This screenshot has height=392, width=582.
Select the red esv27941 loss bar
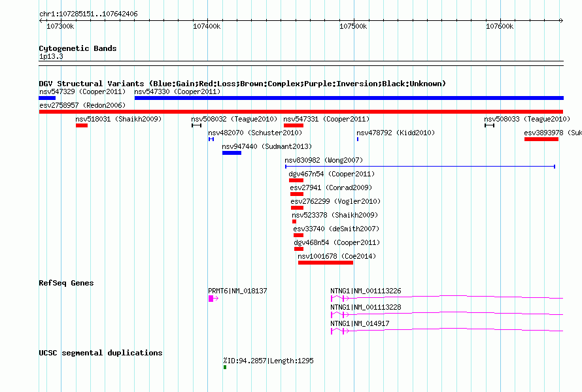(297, 194)
